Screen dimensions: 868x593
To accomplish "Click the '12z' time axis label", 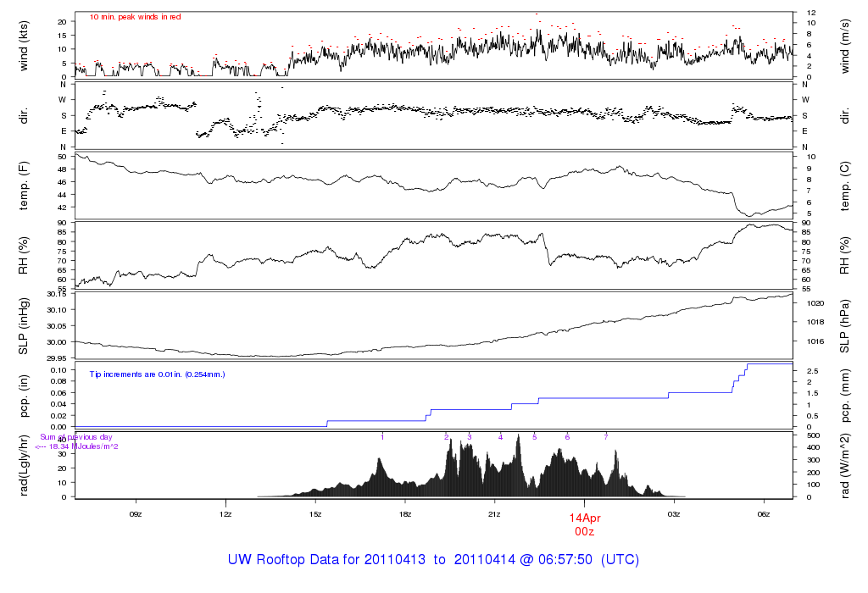I will coord(225,514).
